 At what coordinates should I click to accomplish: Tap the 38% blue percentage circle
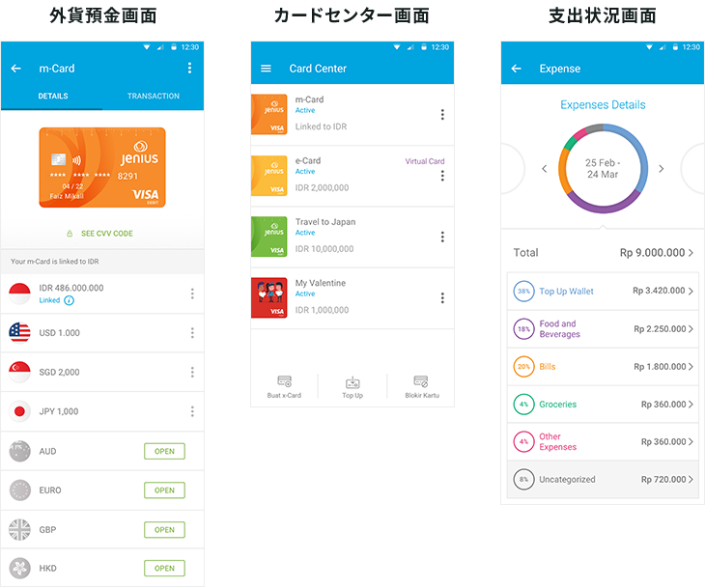tap(523, 291)
